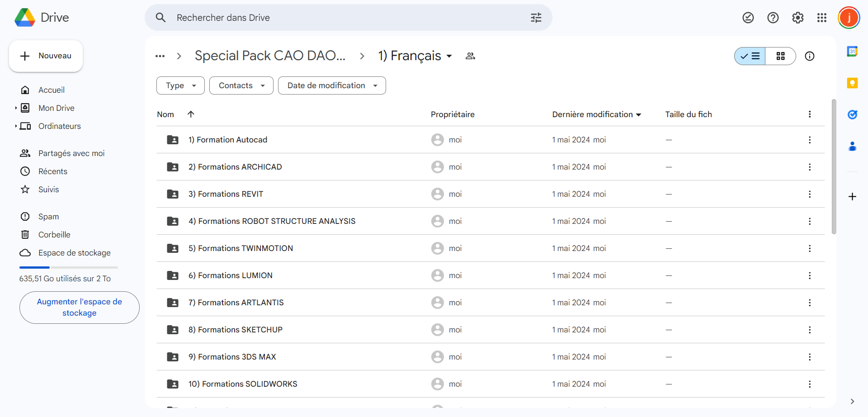Show hidden breadcrumb folders ellipsis
This screenshot has width=868, height=417.
pos(160,56)
